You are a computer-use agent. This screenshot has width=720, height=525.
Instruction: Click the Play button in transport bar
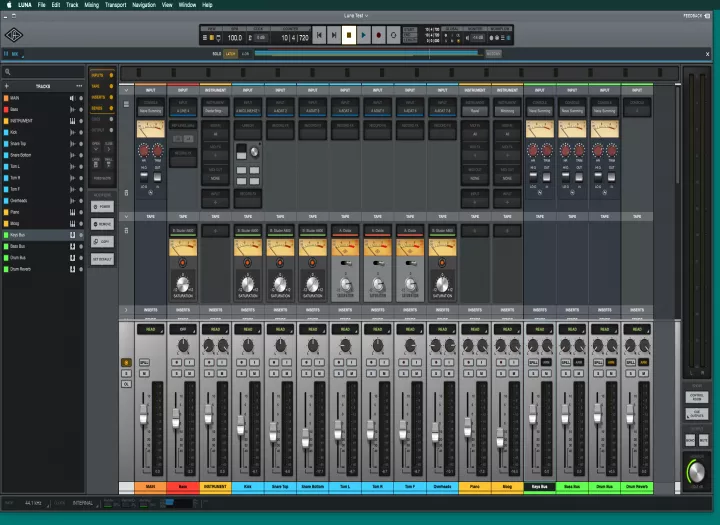click(363, 35)
